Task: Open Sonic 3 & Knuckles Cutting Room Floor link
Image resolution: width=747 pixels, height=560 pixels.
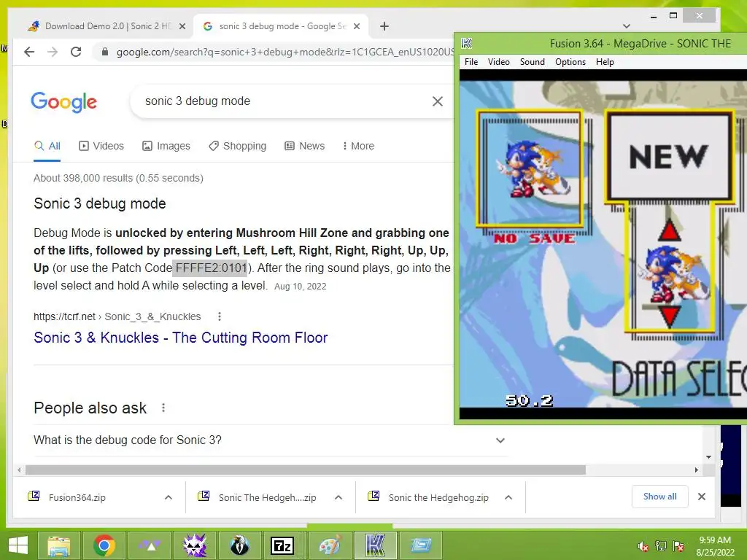Action: (181, 338)
